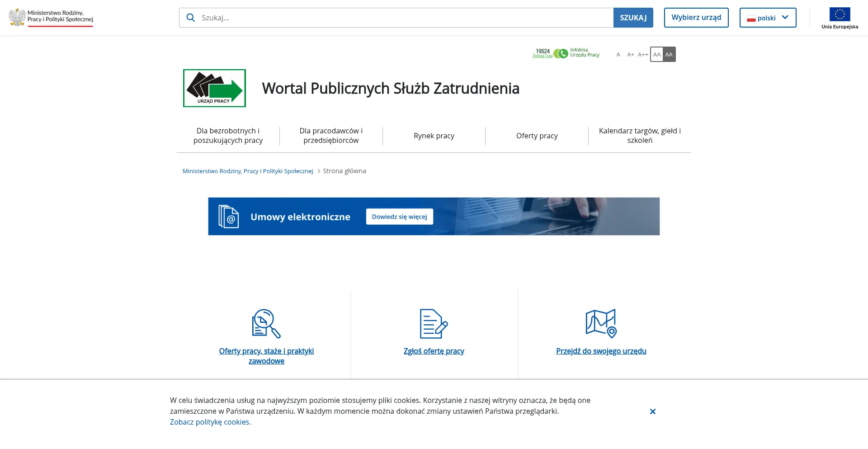This screenshot has height=449, width=868.
Task: Open the Wybierz urząd selector
Action: (x=696, y=18)
